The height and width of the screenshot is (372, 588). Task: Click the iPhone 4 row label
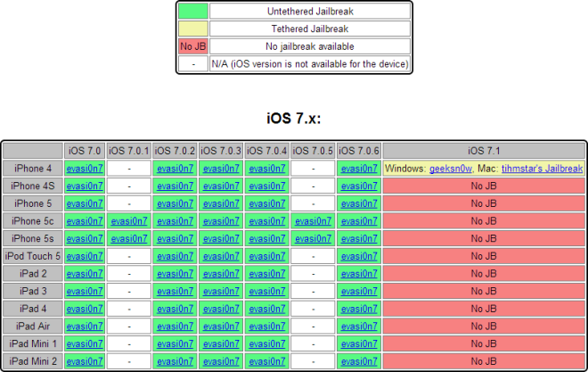pyautogui.click(x=33, y=169)
